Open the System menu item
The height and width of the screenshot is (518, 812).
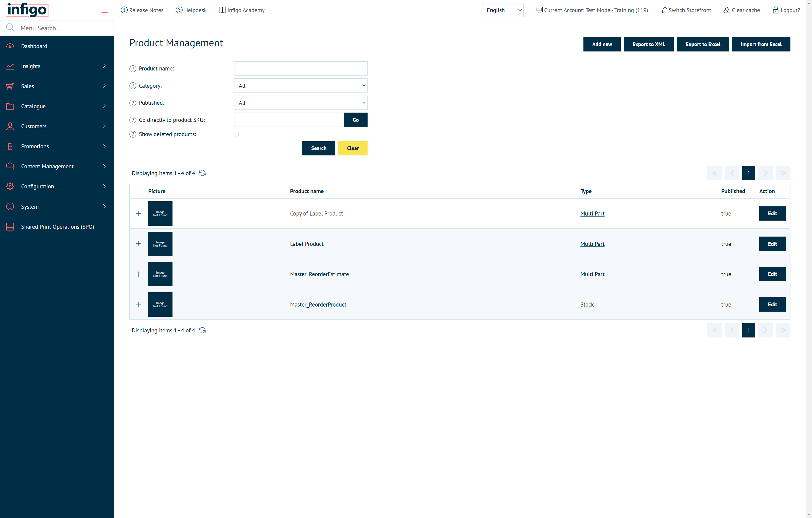[x=57, y=206]
